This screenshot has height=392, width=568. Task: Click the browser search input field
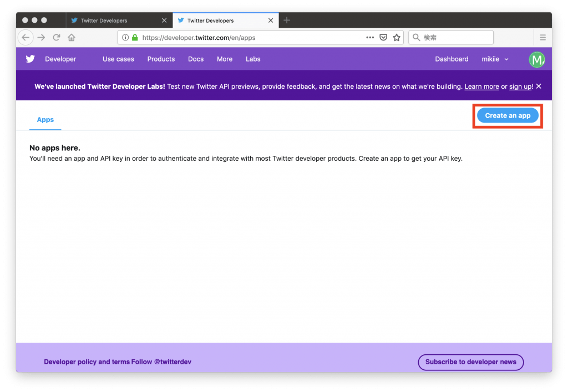(456, 38)
